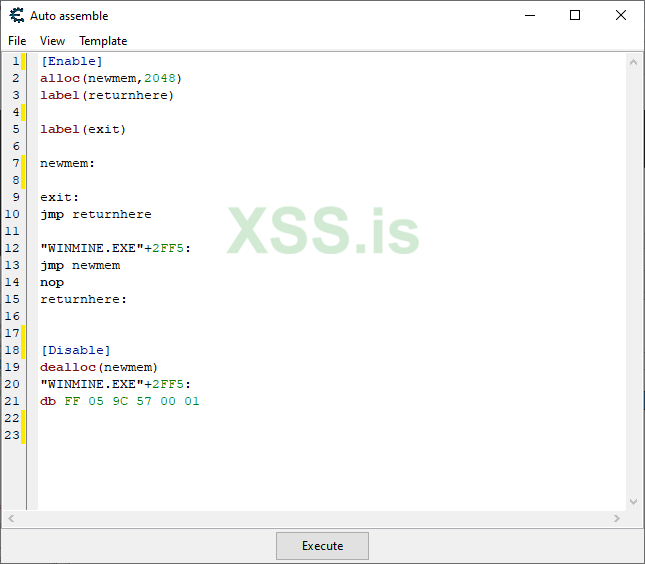Click the jmp returnhere line

pyautogui.click(x=95, y=214)
